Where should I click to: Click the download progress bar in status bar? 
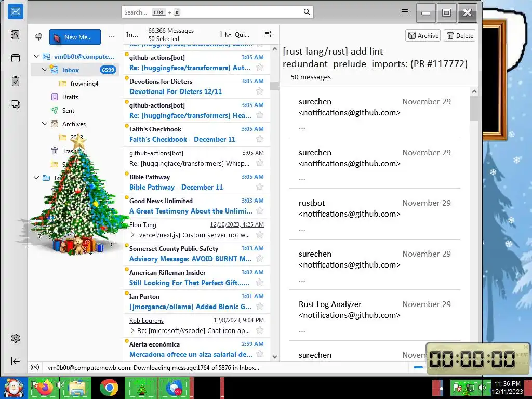coord(418,367)
